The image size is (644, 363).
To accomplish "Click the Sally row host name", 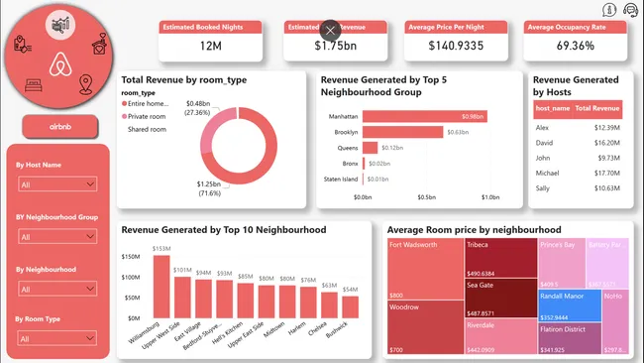I will point(543,188).
